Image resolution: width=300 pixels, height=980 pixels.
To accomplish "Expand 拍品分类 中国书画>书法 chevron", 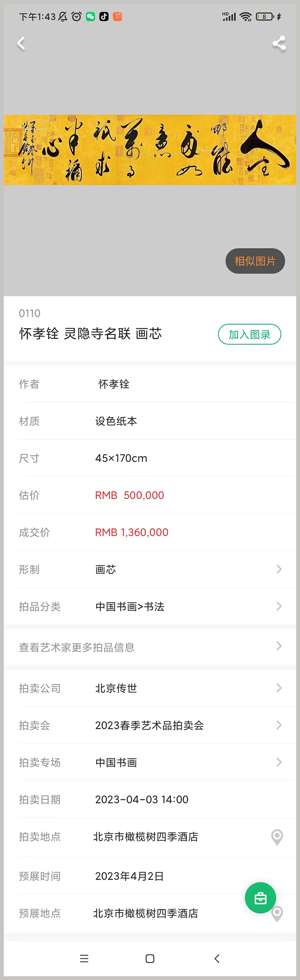I will pyautogui.click(x=279, y=606).
